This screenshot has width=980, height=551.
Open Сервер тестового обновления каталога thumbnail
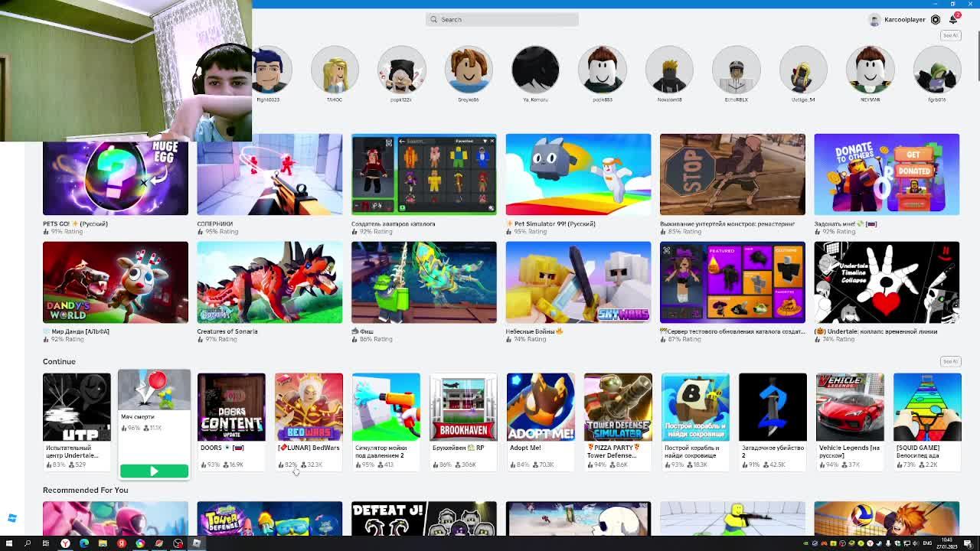point(733,282)
